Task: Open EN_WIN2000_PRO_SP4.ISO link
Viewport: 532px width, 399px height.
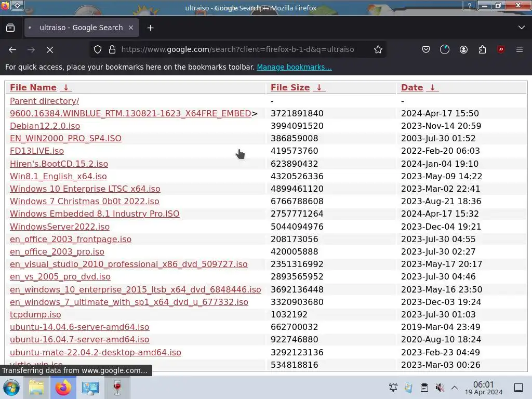Action: [65, 138]
